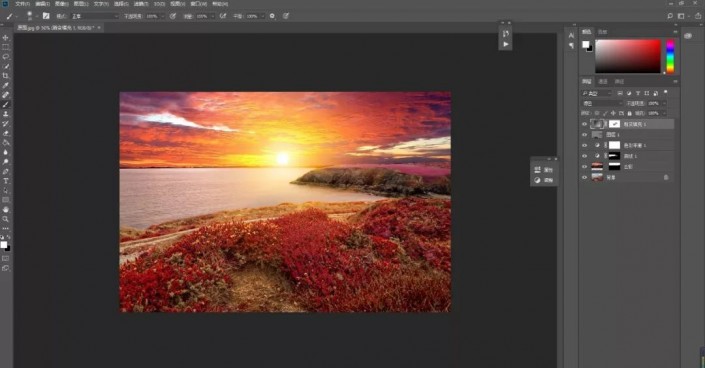The width and height of the screenshot is (705, 368).
Task: Open the Character panel icon
Action: click(x=571, y=36)
